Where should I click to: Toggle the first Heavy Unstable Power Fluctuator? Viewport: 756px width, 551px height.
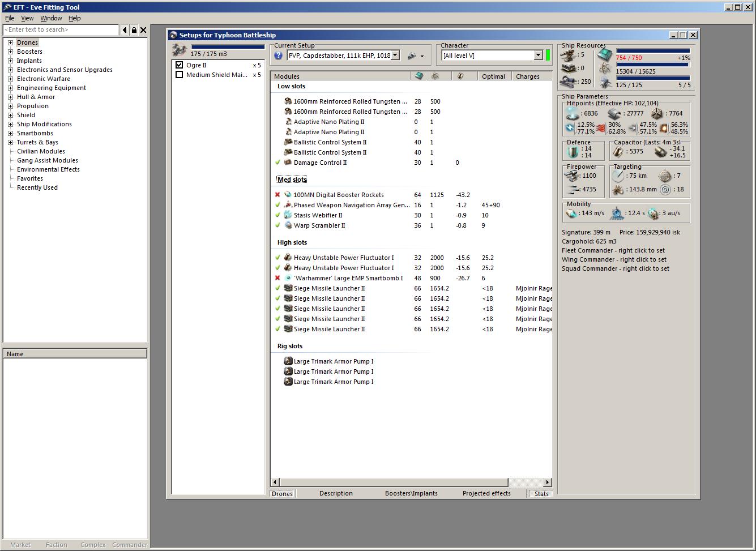[277, 258]
